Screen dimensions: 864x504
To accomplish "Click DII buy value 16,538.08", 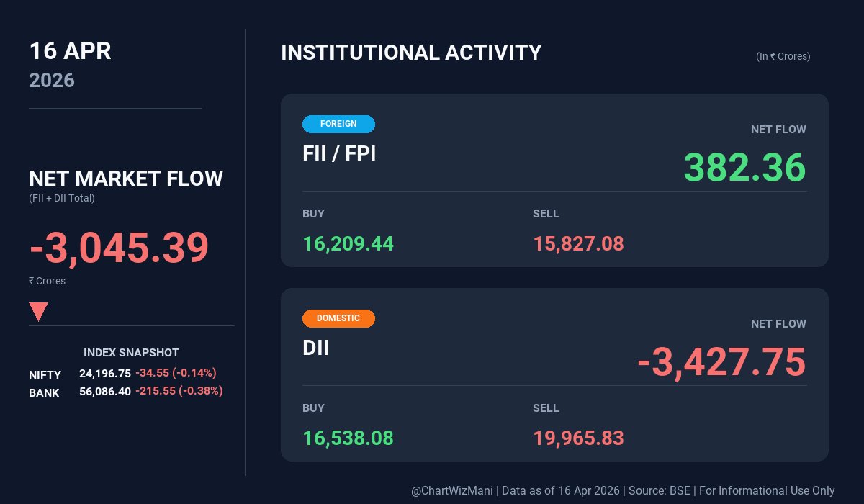I will point(348,438).
